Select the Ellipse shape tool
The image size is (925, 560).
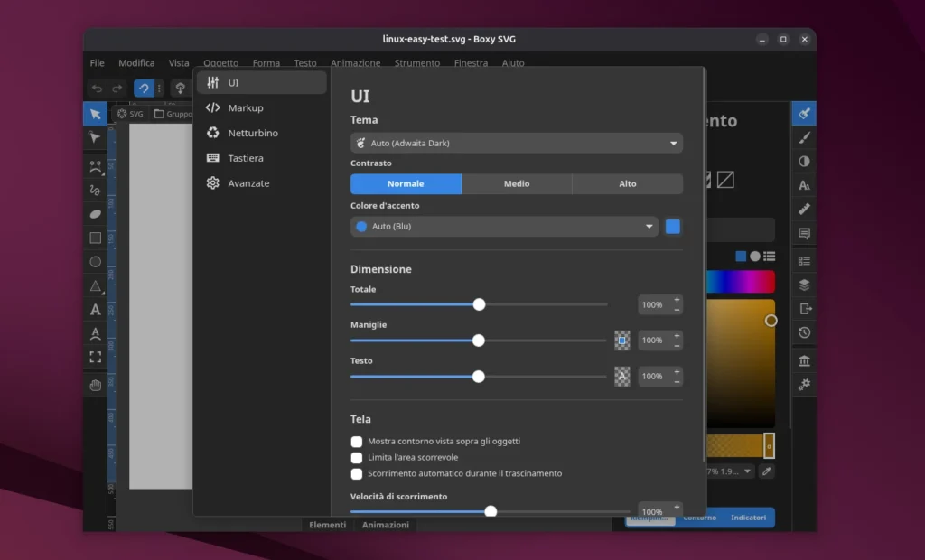95,262
